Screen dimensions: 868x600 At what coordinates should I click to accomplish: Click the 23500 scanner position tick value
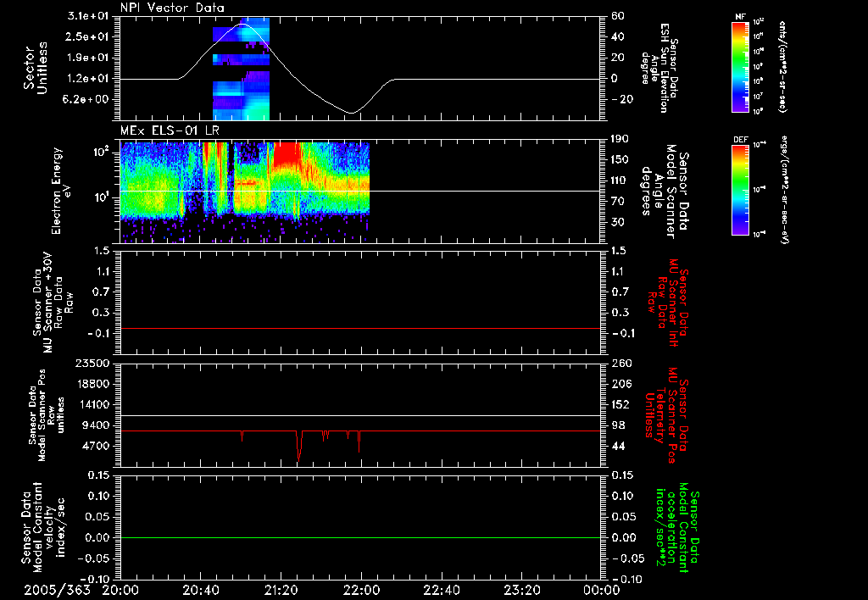[92, 364]
